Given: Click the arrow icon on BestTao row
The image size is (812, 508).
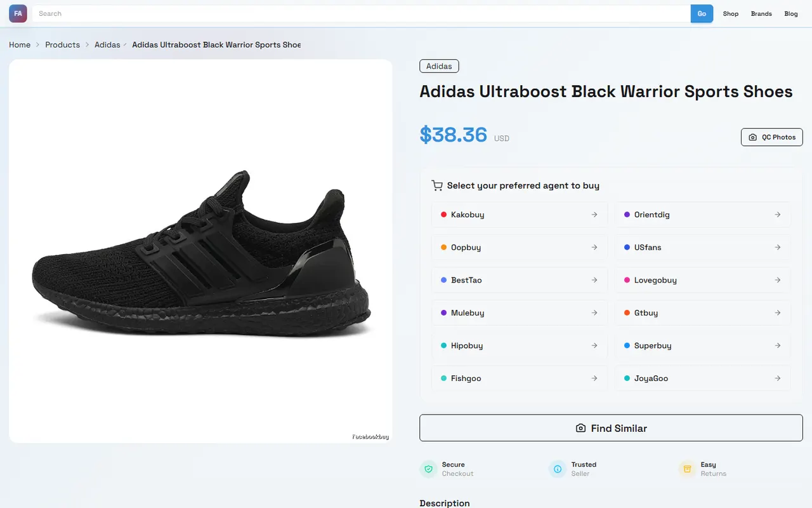Looking at the screenshot, I should [x=594, y=280].
